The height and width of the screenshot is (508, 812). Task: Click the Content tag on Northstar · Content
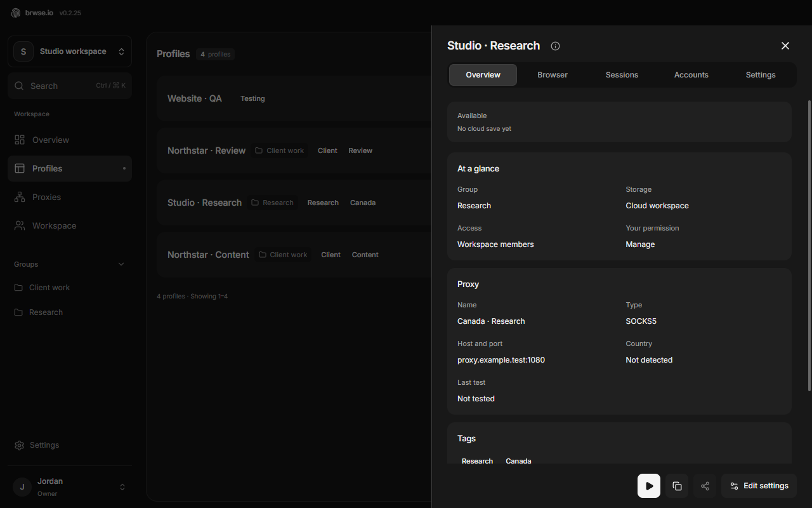(365, 255)
